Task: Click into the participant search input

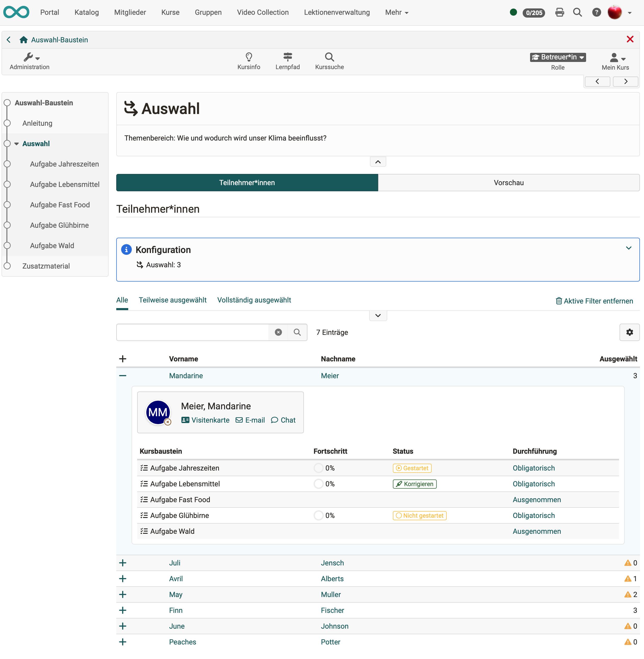Action: (x=192, y=332)
